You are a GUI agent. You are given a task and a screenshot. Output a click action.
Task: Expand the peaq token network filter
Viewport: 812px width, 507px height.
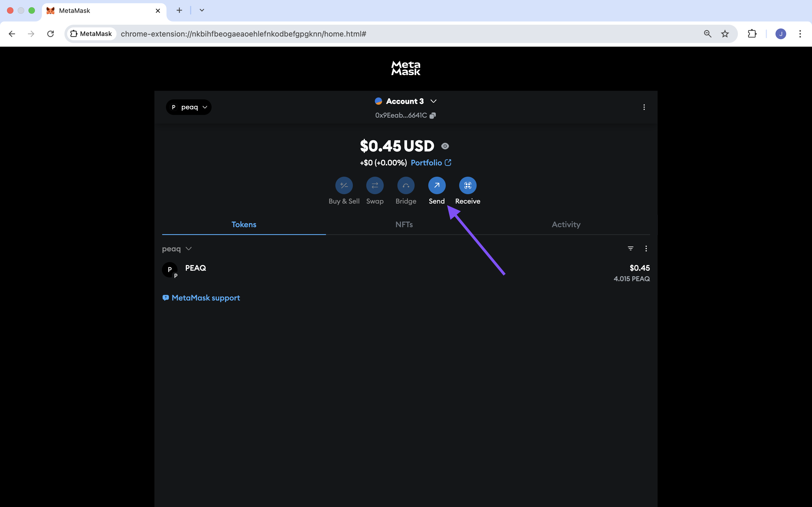click(x=177, y=249)
